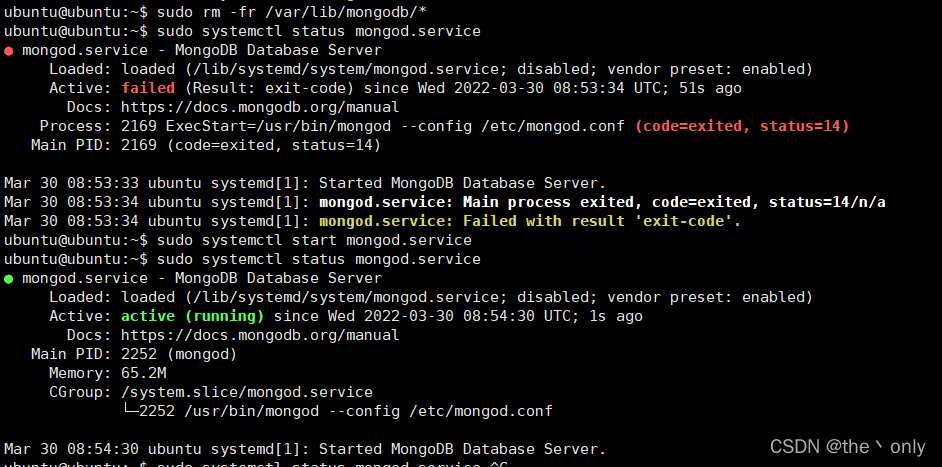The width and height of the screenshot is (942, 467).
Task: Click the red '(code=exited, status=14)' text
Action: point(742,127)
